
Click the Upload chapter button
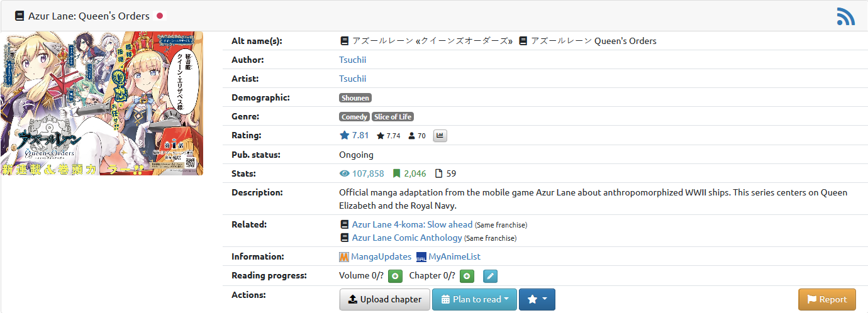click(x=384, y=300)
